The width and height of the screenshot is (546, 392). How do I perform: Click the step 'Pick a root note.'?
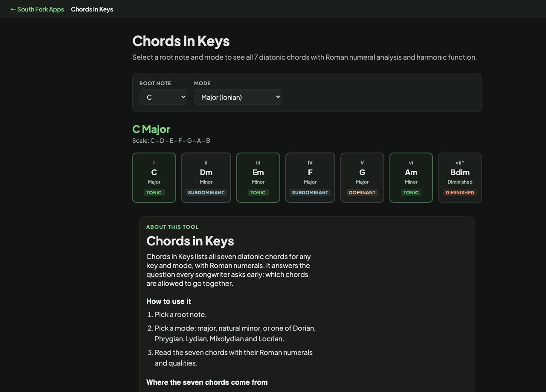point(181,314)
